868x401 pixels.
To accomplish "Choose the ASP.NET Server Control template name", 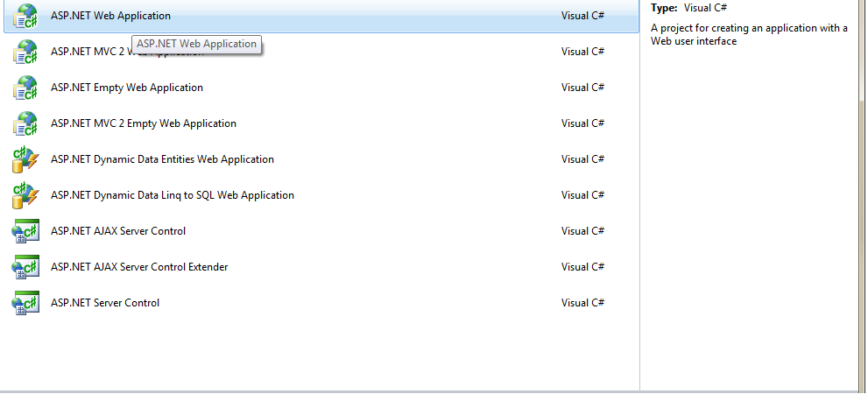I will (105, 303).
